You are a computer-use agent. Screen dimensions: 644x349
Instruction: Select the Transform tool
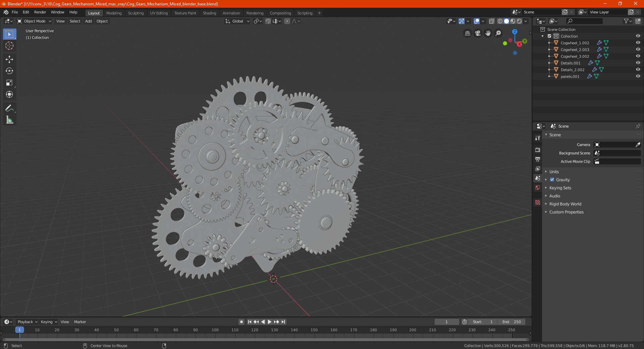9,95
